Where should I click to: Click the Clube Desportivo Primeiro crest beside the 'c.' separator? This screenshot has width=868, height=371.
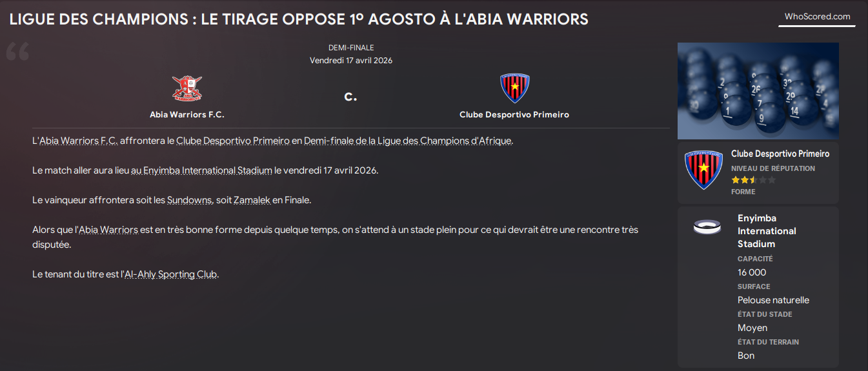point(514,88)
